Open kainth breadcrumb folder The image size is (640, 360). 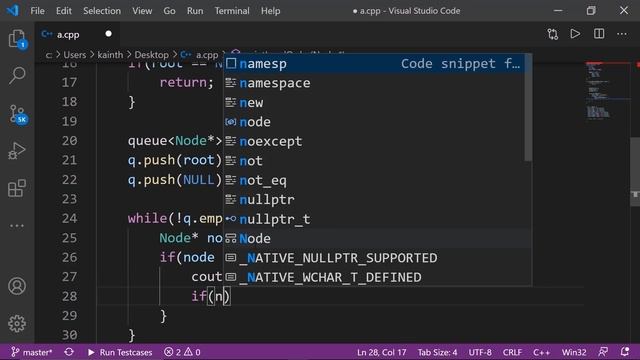[110, 54]
